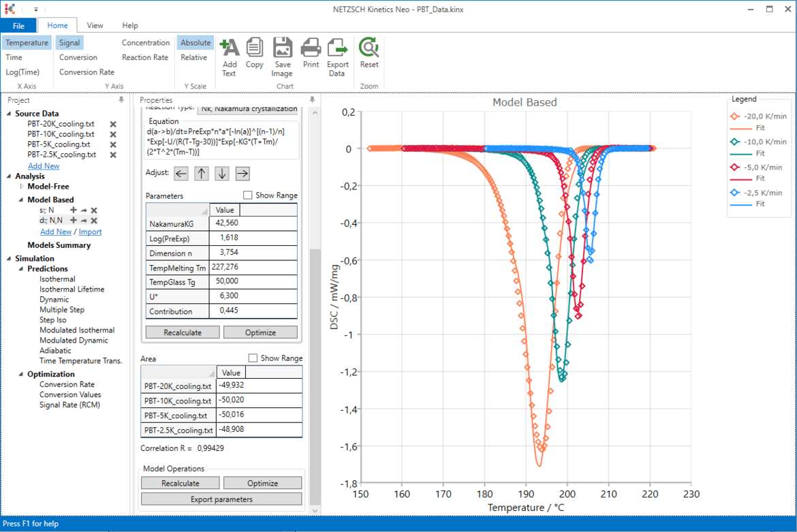Pin the Project panel
Viewport: 797px width, 532px height.
click(x=121, y=100)
